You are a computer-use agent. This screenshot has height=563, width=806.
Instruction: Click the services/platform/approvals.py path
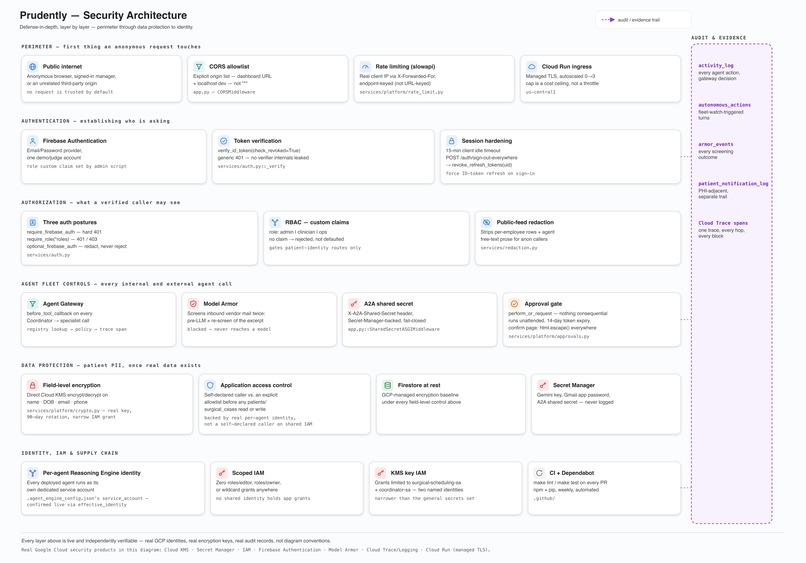click(x=549, y=336)
